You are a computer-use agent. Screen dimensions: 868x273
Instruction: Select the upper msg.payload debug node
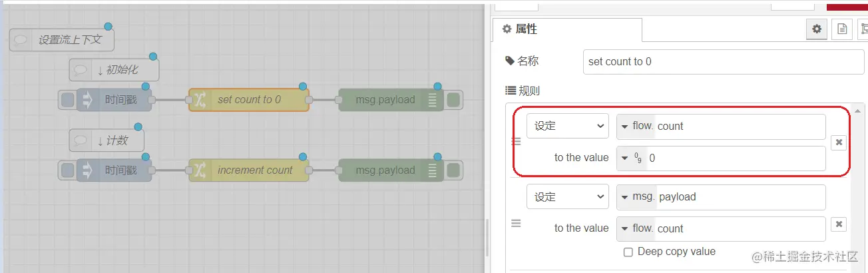coord(391,100)
